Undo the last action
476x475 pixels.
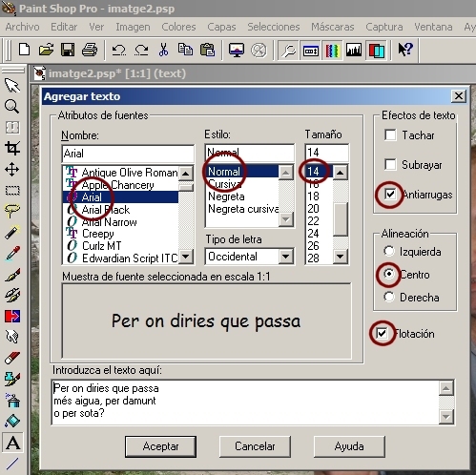[119, 50]
